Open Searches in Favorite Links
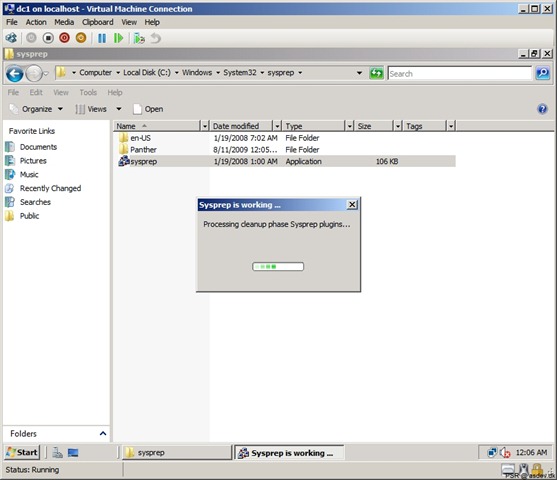557x480 pixels. (35, 202)
